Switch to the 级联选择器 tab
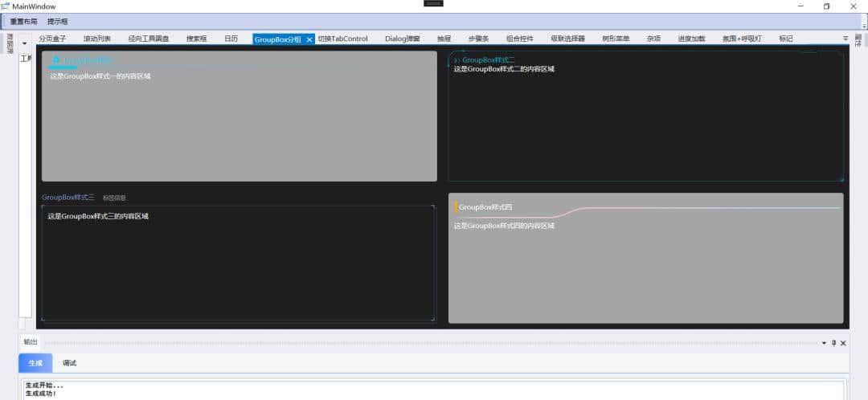The width and height of the screenshot is (868, 400). point(568,39)
